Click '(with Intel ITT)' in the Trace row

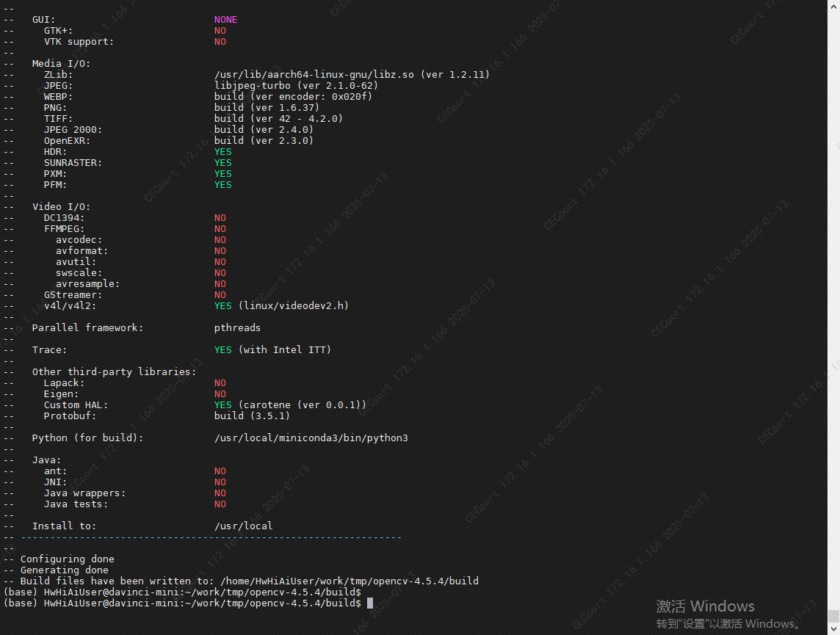[x=284, y=349]
